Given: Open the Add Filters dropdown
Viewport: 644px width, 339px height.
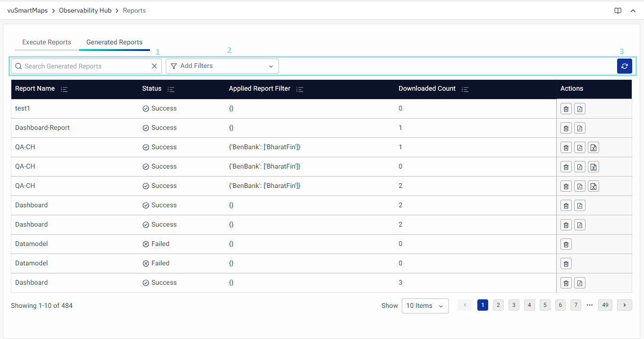Looking at the screenshot, I should 222,66.
